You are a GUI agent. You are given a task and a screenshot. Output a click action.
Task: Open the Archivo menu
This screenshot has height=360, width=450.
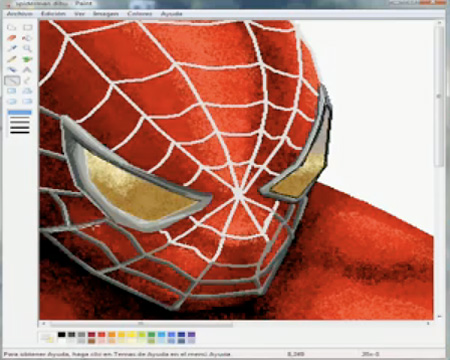coord(20,14)
